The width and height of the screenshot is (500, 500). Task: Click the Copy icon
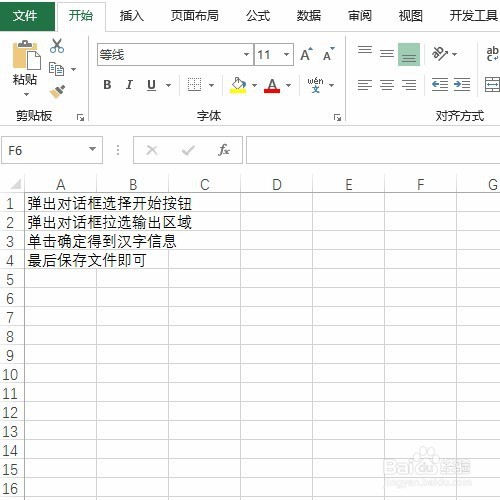coord(56,69)
